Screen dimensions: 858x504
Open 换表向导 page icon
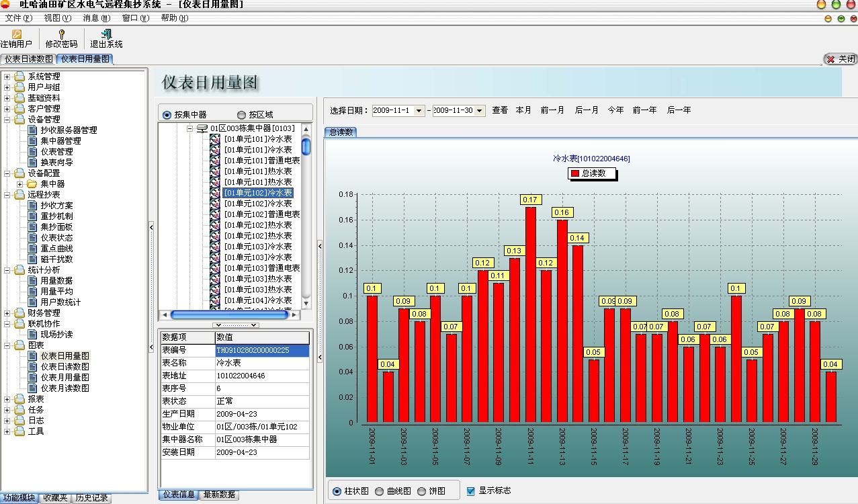(x=33, y=163)
